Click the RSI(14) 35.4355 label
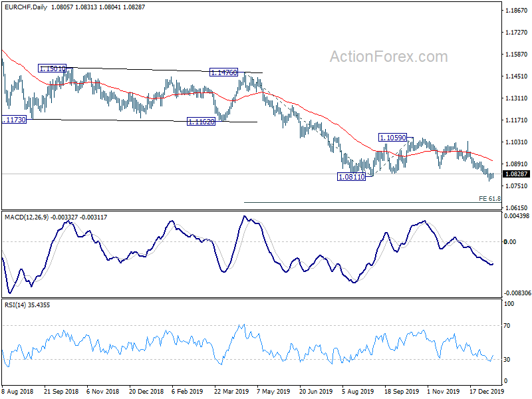Image resolution: width=532 pixels, height=399 pixels. click(x=27, y=305)
